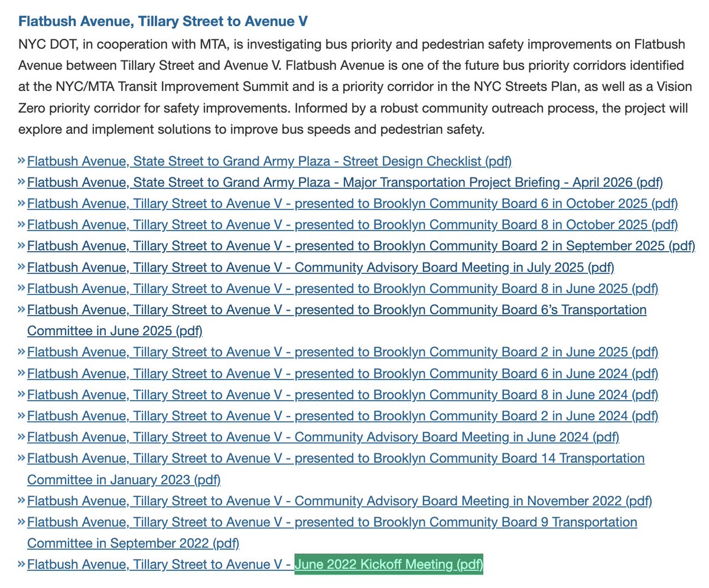The width and height of the screenshot is (709, 588).
Task: Open Brooklyn Community Board 2 June 2025 pdf
Action: pos(343,352)
